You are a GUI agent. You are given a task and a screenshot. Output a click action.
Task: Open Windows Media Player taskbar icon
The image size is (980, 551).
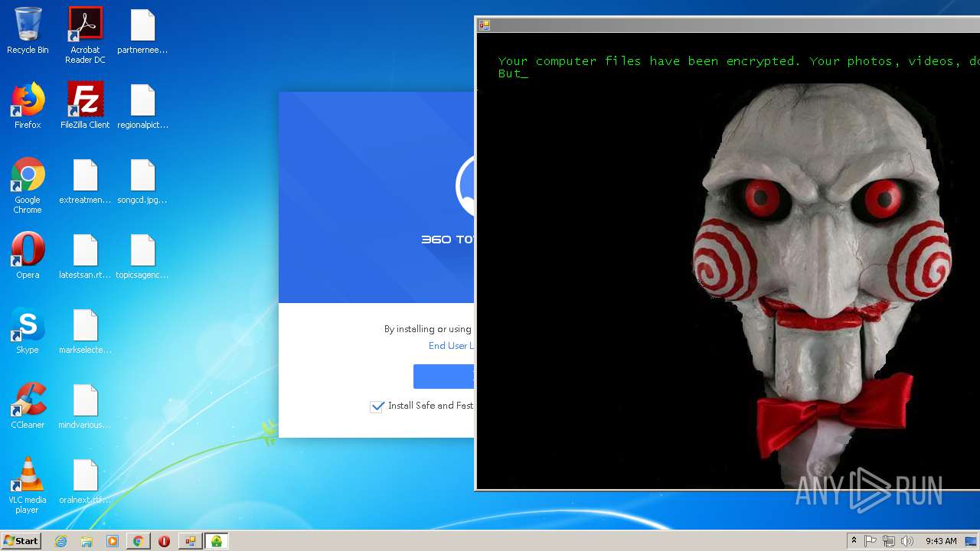(x=113, y=541)
